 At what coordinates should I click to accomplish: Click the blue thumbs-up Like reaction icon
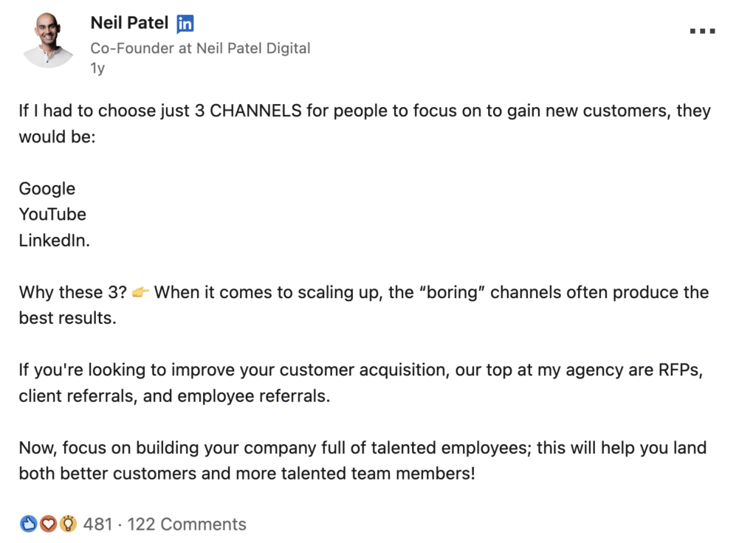point(28,525)
